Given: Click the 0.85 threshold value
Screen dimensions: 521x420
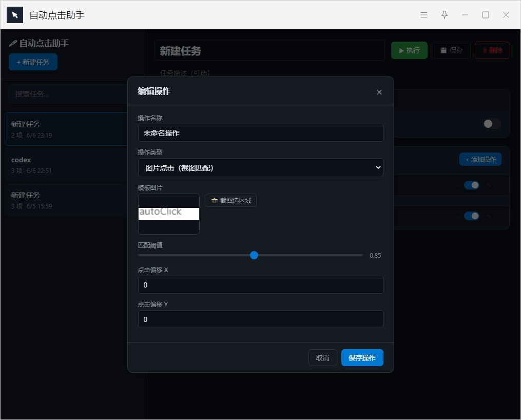Looking at the screenshot, I should (x=375, y=256).
